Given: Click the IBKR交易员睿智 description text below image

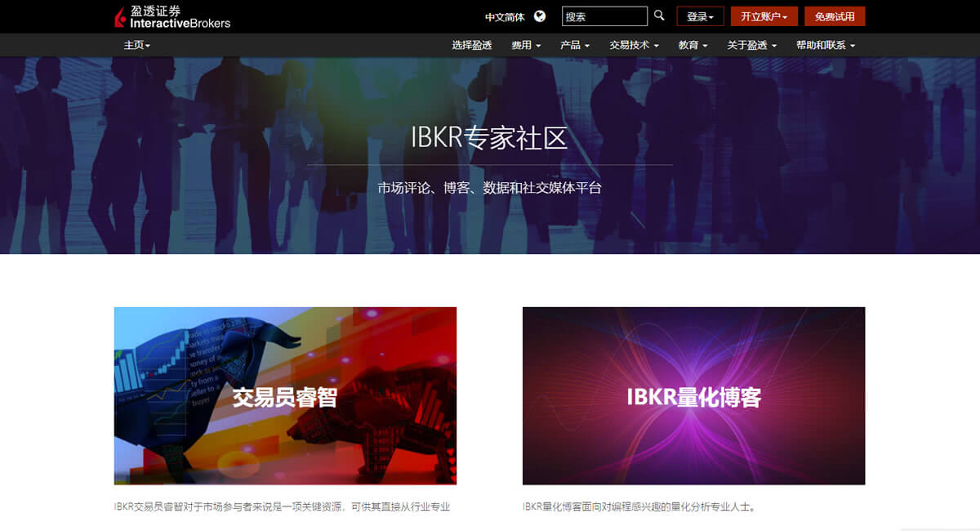Looking at the screenshot, I should [282, 507].
